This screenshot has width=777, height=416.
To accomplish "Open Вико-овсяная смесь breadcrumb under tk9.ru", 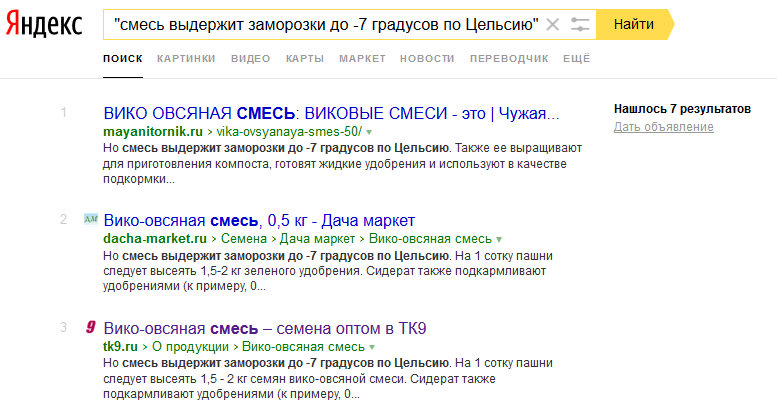I will [303, 347].
